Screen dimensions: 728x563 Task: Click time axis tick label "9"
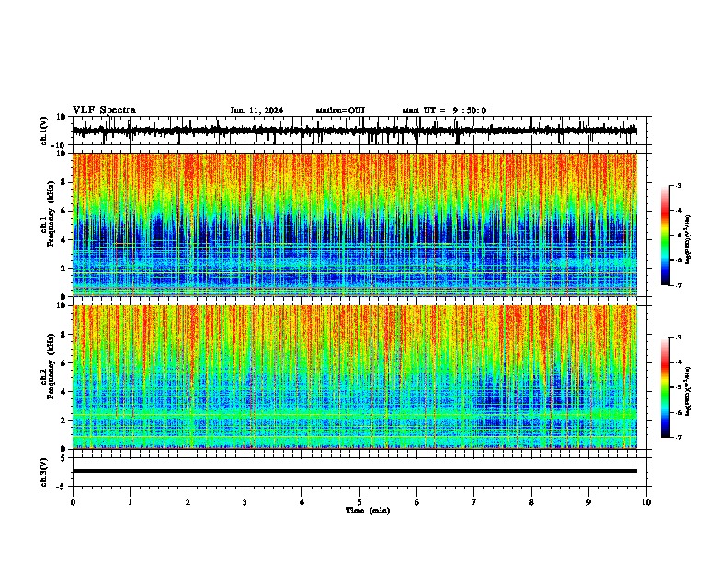point(588,502)
